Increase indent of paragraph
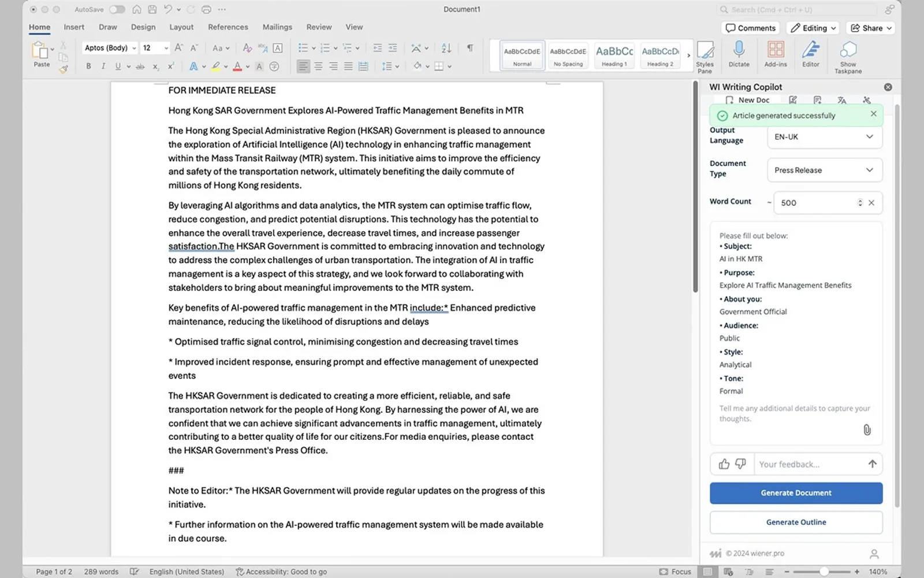 coord(393,48)
